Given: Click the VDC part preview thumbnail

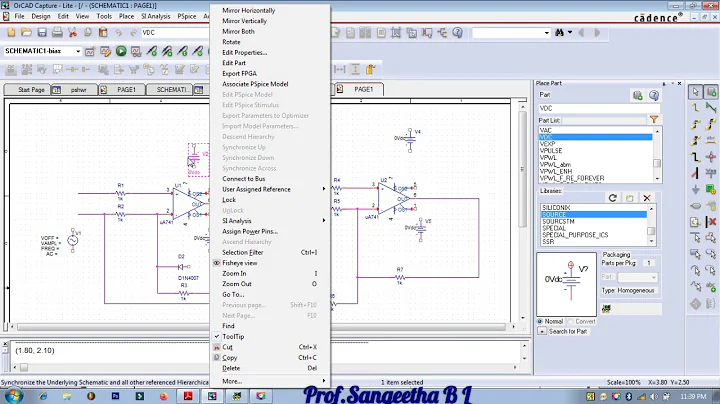Looking at the screenshot, I should (567, 284).
